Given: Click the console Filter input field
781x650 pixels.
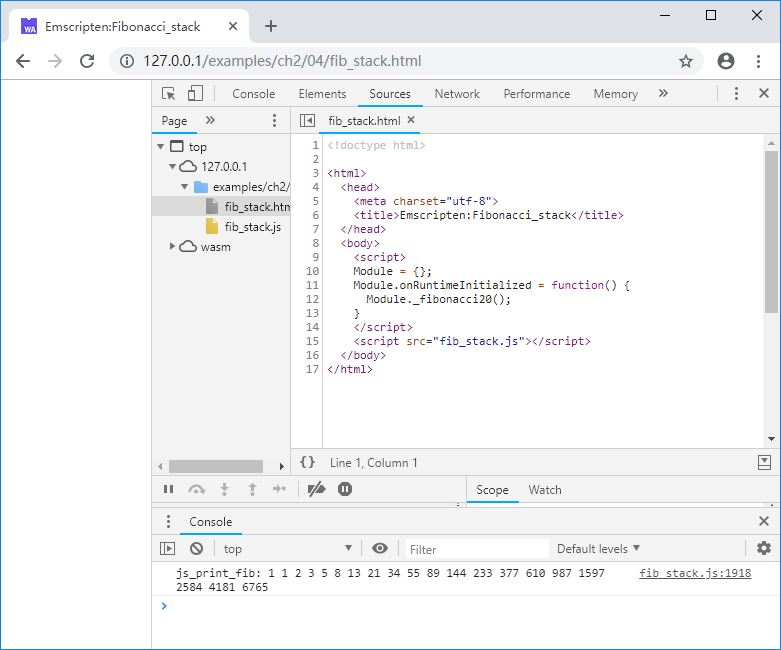Looking at the screenshot, I should tap(477, 549).
